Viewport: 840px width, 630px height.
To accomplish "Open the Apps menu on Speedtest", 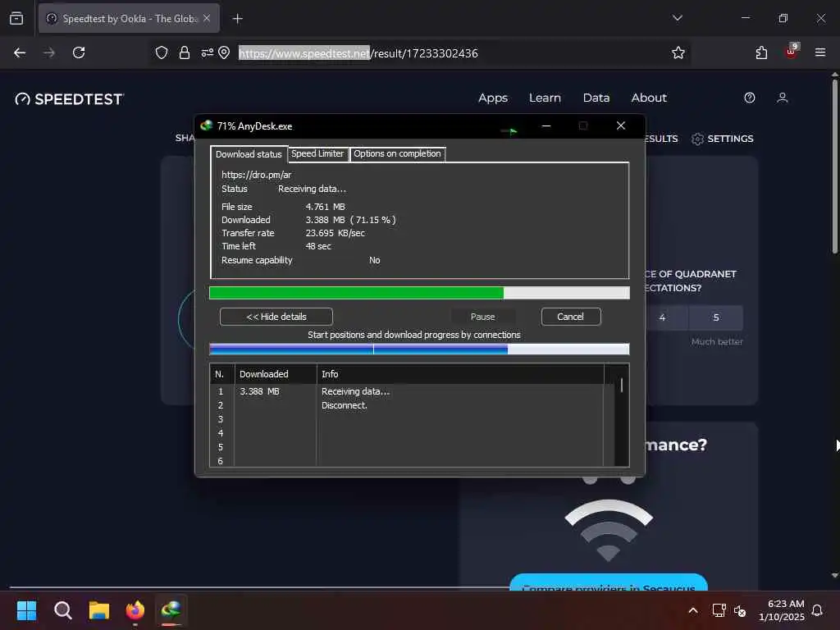I will pos(493,98).
